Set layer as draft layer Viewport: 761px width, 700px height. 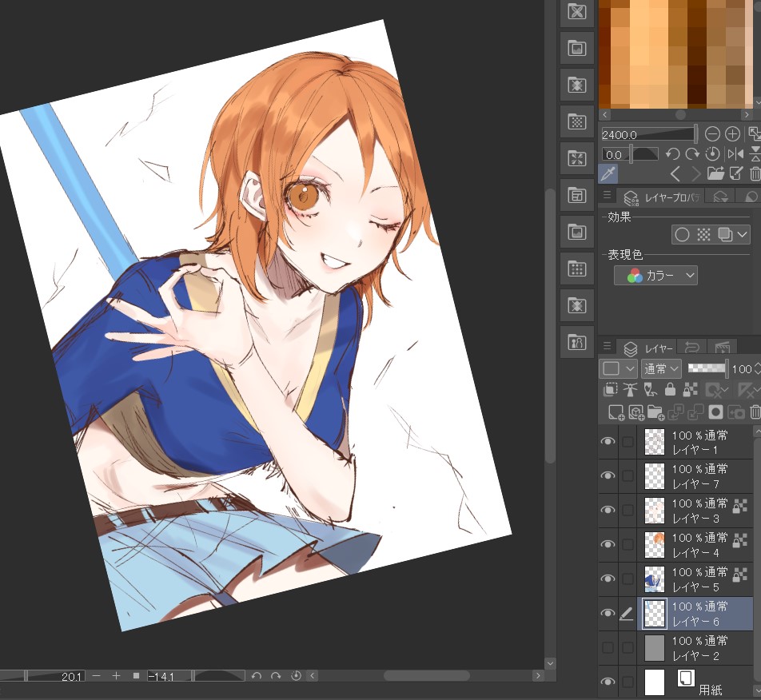(x=650, y=389)
